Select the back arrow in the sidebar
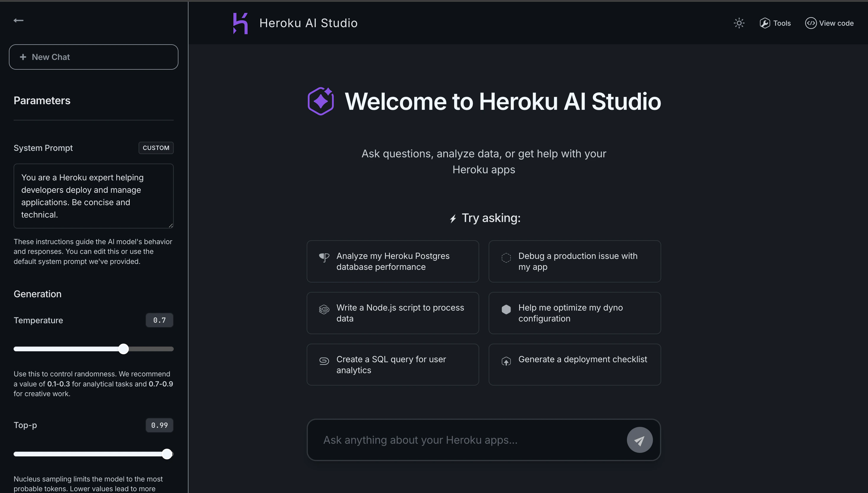Screen dimensions: 868x493 (19, 20)
